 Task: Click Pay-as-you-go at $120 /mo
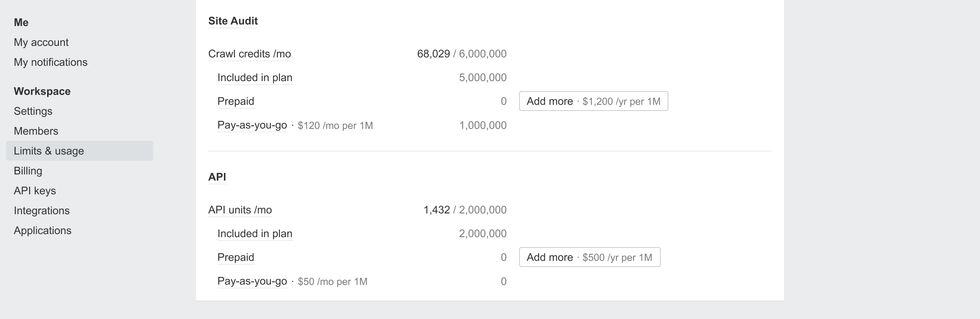(x=252, y=125)
